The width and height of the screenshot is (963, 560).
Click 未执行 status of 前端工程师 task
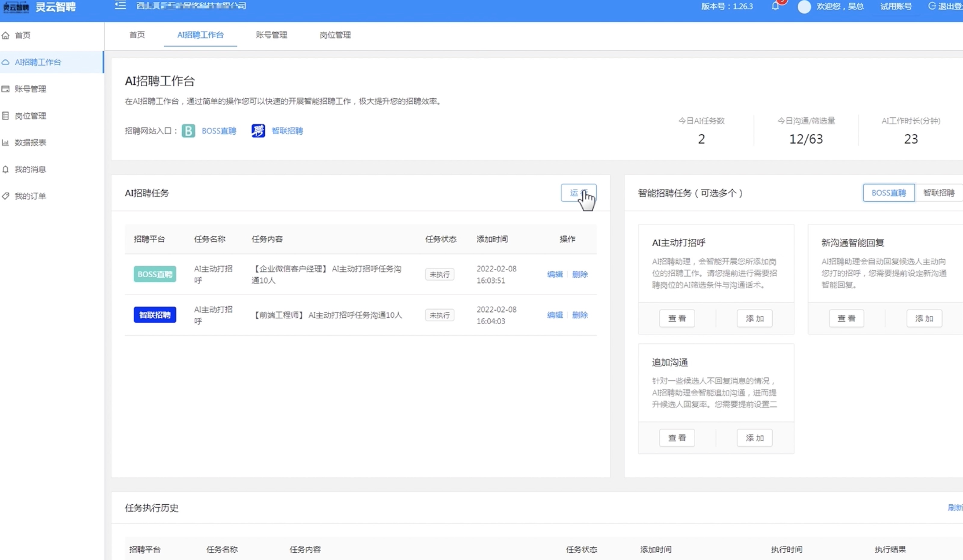(x=439, y=315)
